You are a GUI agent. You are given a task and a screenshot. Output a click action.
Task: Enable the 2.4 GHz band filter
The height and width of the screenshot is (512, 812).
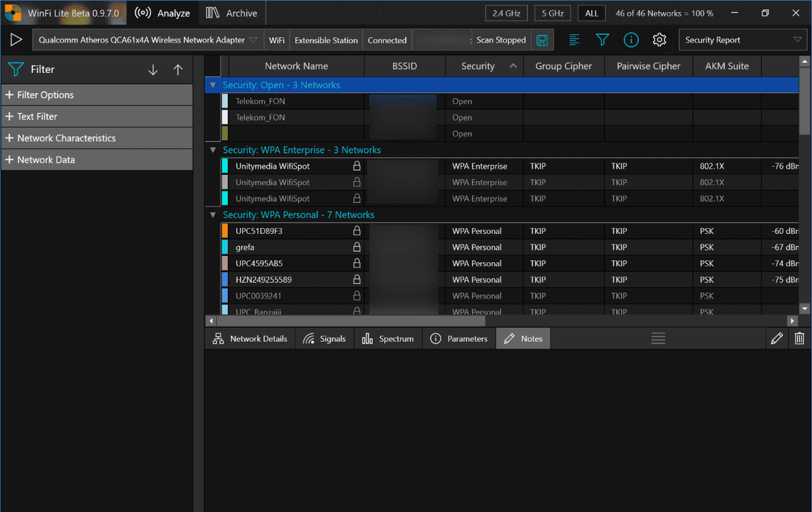click(507, 13)
